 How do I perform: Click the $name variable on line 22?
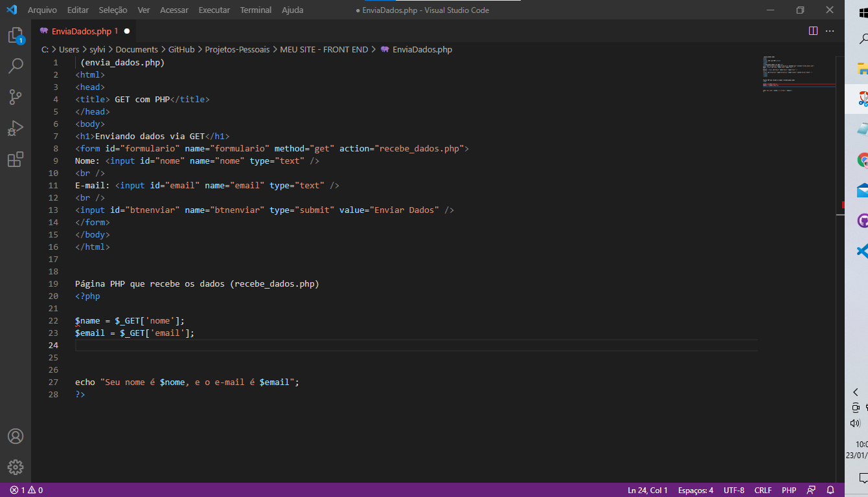pos(87,321)
